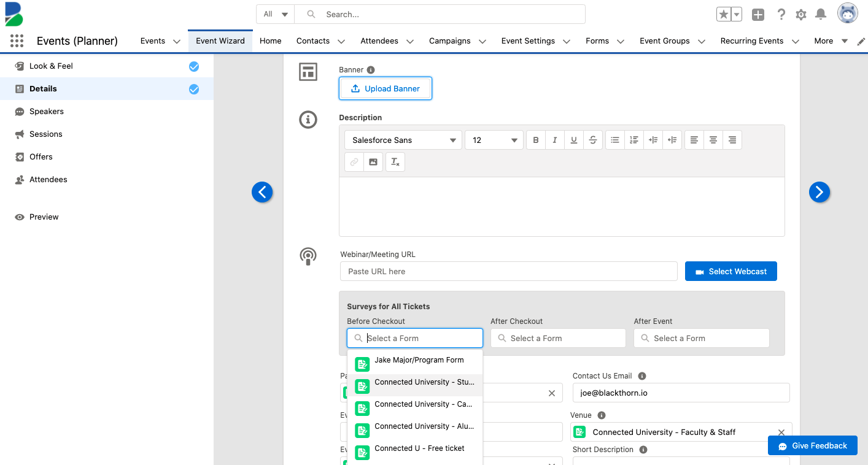868x465 pixels.
Task: Click the remove formatting icon
Action: tap(395, 162)
